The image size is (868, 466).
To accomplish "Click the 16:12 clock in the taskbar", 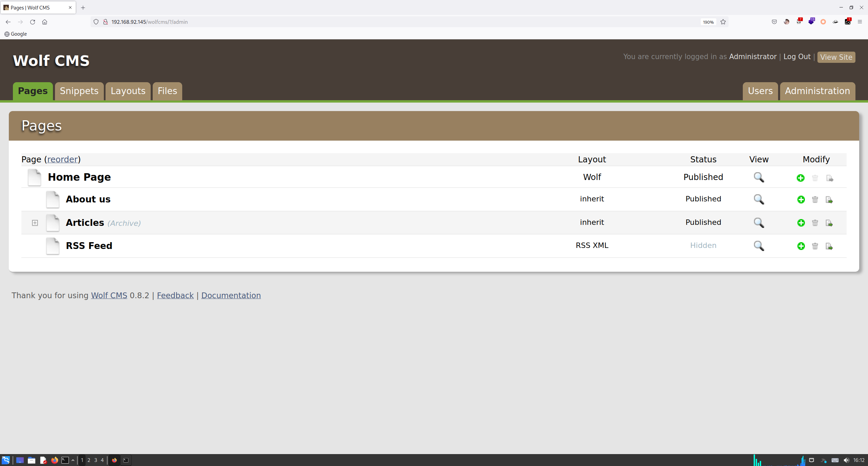I will [859, 460].
